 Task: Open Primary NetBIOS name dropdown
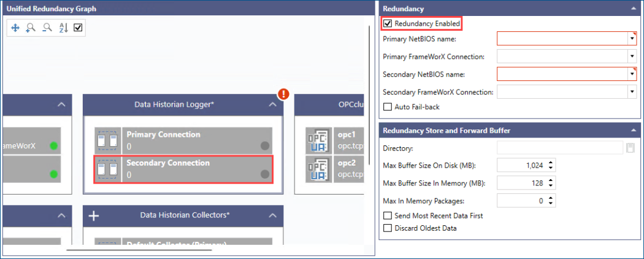[x=632, y=39]
